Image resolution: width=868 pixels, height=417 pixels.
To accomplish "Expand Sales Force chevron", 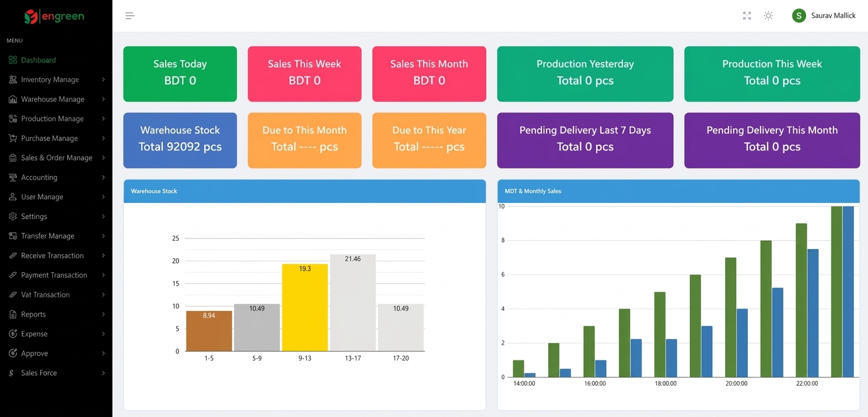I will click(x=103, y=373).
